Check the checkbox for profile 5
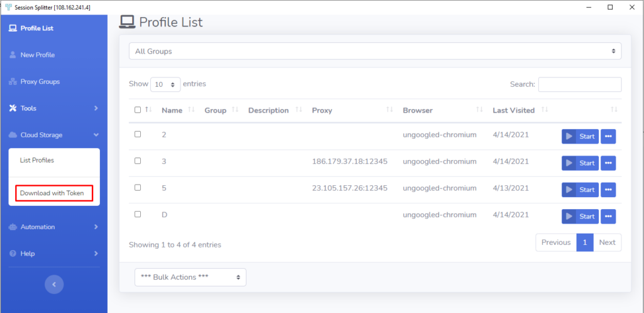 [138, 188]
